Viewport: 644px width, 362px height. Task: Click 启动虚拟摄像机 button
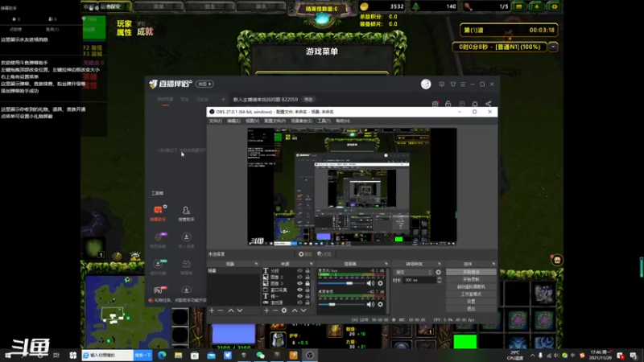[471, 287]
